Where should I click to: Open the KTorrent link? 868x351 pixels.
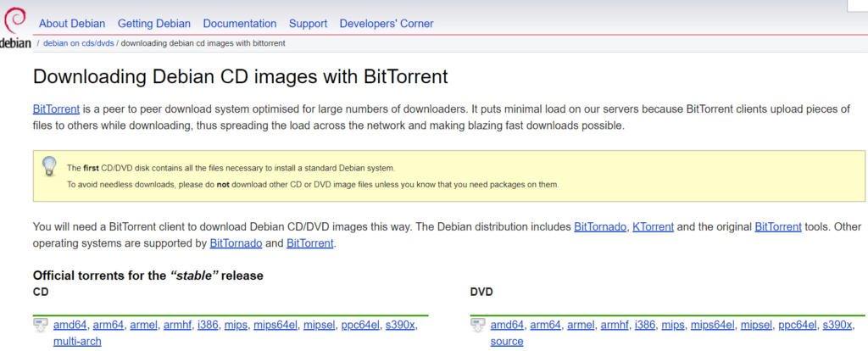point(654,227)
